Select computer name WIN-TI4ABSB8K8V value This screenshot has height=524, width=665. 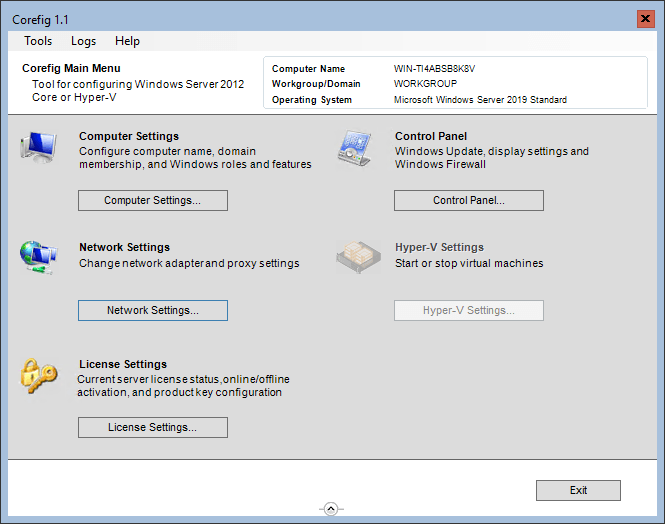434,69
